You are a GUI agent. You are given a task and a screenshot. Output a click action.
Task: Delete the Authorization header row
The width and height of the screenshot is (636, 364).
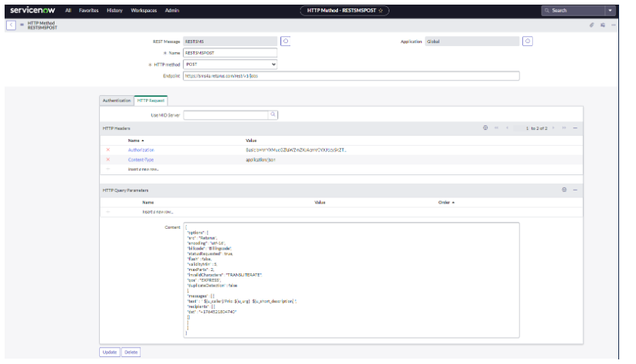(108, 150)
